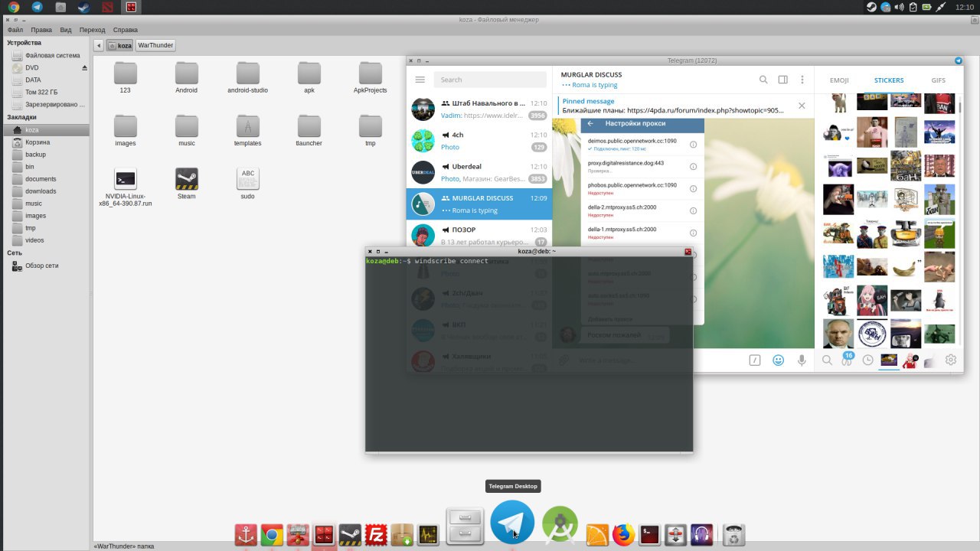Show recent stickers clock icon

pyautogui.click(x=868, y=360)
